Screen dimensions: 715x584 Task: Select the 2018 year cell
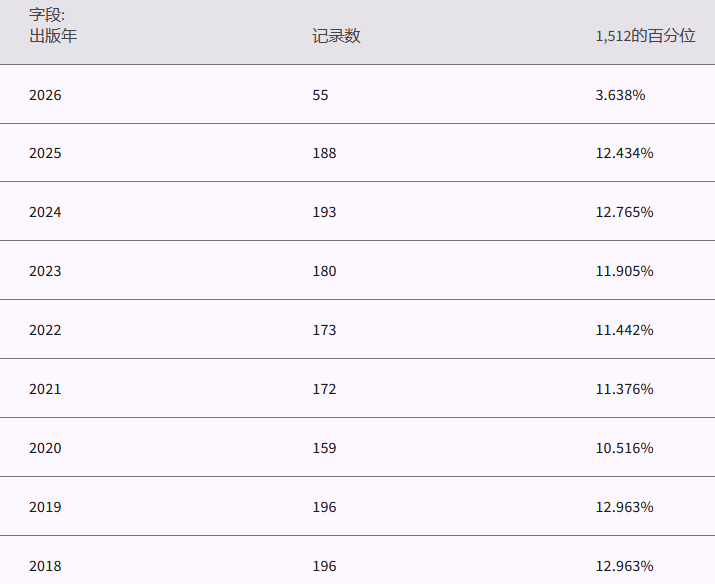[x=45, y=566]
